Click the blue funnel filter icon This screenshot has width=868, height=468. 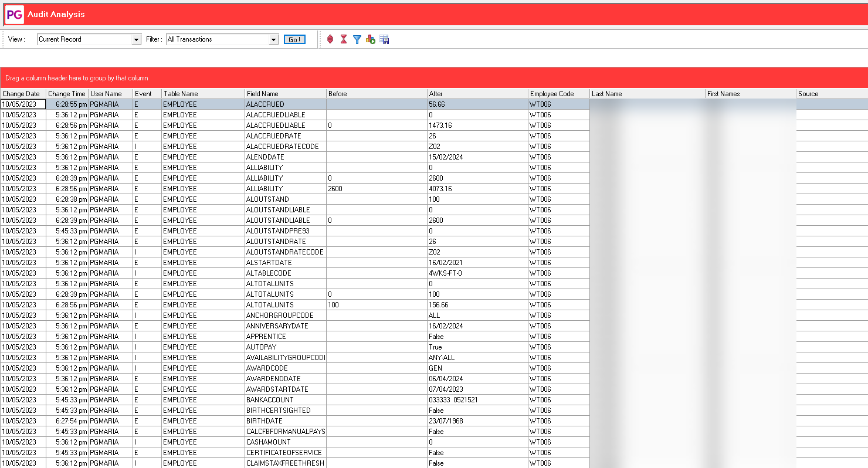[x=357, y=39]
